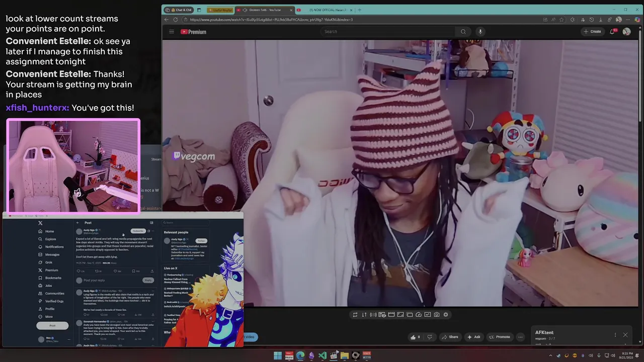Click the browser address bar URL
The height and width of the screenshot is (362, 644).
click(x=271, y=20)
